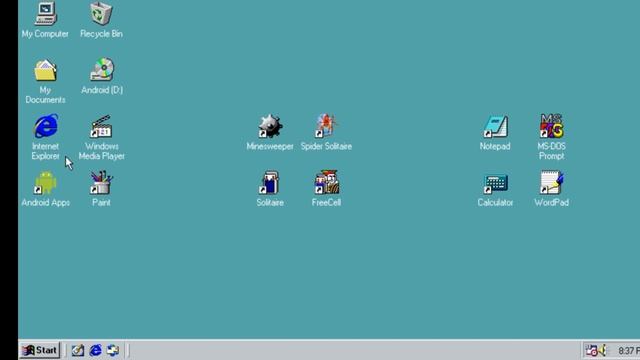Click Show Desktop in Quick Launch
Image resolution: width=640 pixels, height=360 pixels.
coord(78,350)
